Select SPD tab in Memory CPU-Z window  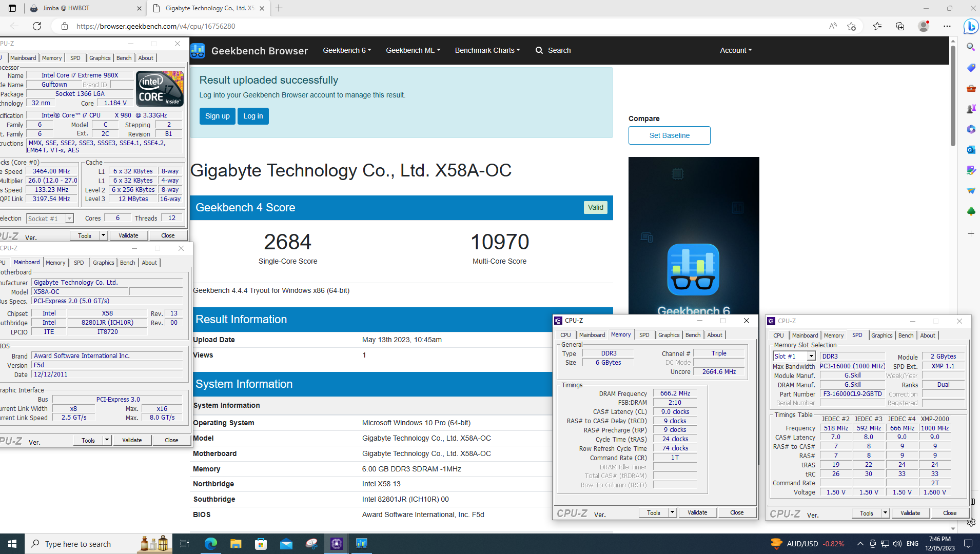pos(644,335)
